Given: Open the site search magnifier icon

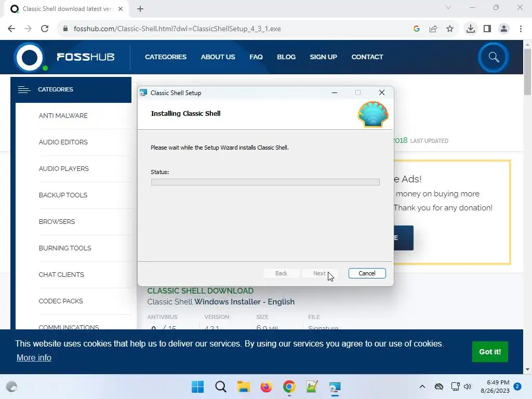Looking at the screenshot, I should click(494, 57).
